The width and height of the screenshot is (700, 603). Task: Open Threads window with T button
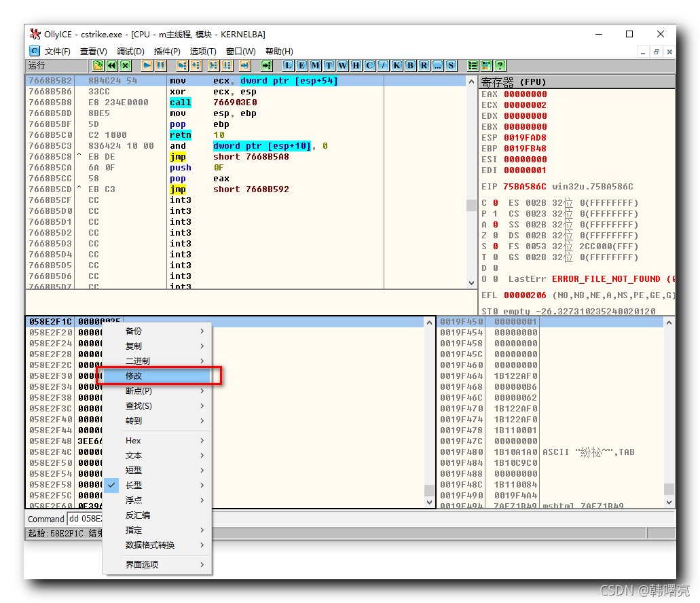329,66
